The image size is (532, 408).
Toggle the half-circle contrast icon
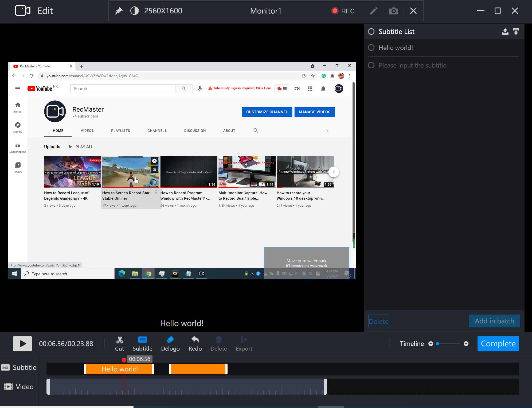tap(135, 11)
